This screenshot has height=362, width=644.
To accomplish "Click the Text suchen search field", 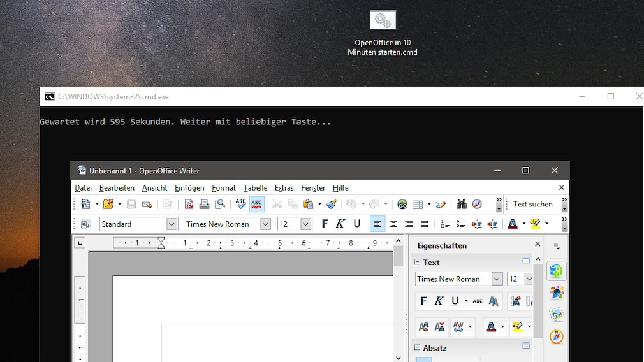I will [x=532, y=204].
